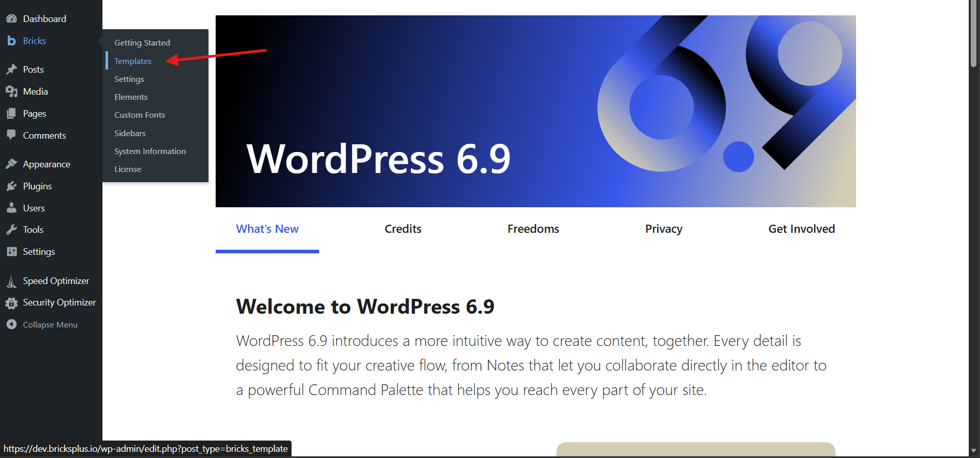This screenshot has width=980, height=458.
Task: Open the Tools menu item
Action: 33,230
